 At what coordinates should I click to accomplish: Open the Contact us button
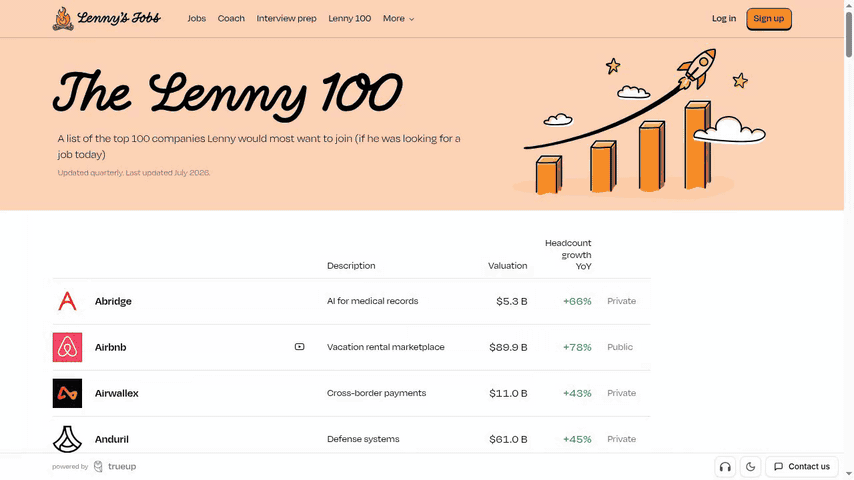click(802, 467)
